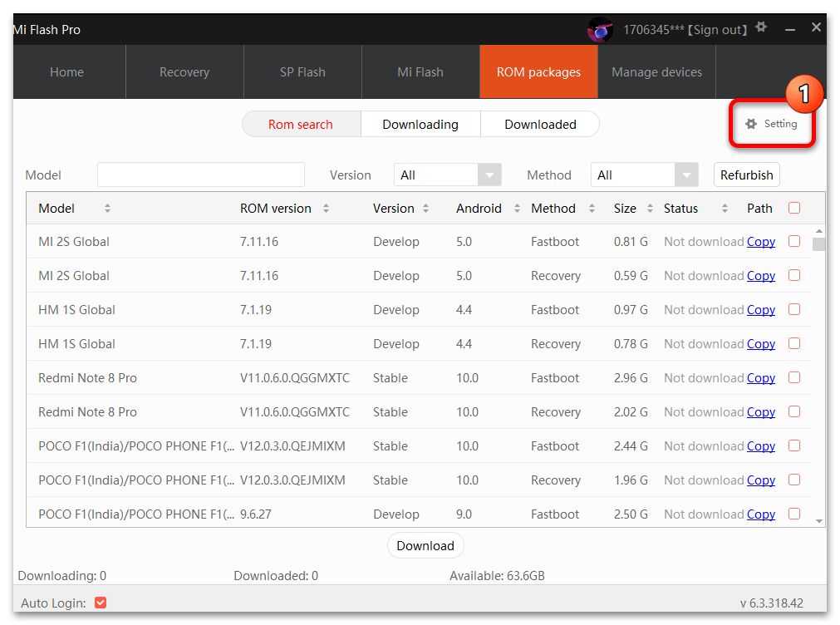The image size is (840, 625).
Task: Copy path for POCO F1 2.44 G row
Action: click(x=761, y=446)
